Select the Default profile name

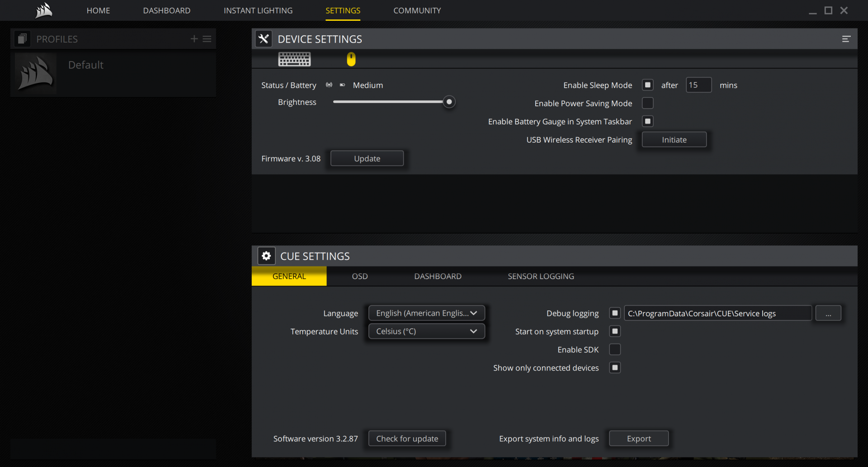click(86, 65)
